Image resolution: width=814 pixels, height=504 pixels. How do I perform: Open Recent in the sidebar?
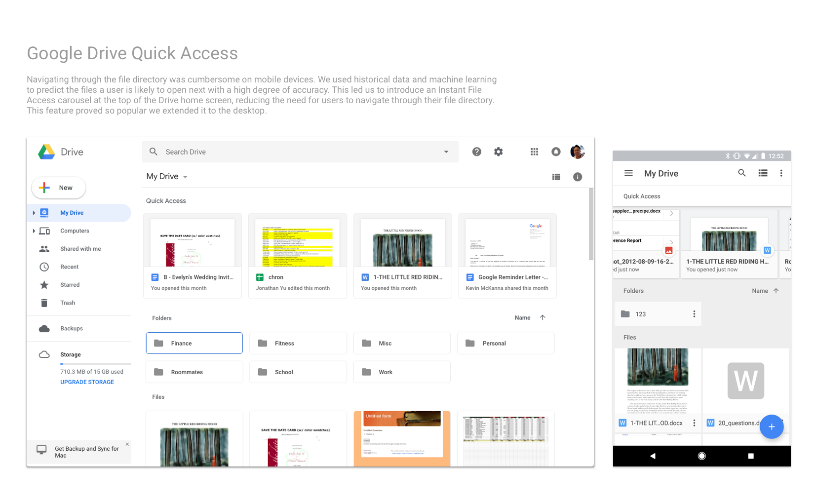pyautogui.click(x=79, y=267)
